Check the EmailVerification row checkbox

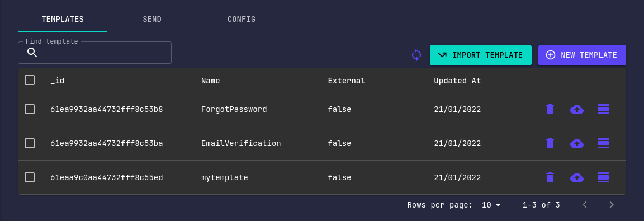point(30,143)
